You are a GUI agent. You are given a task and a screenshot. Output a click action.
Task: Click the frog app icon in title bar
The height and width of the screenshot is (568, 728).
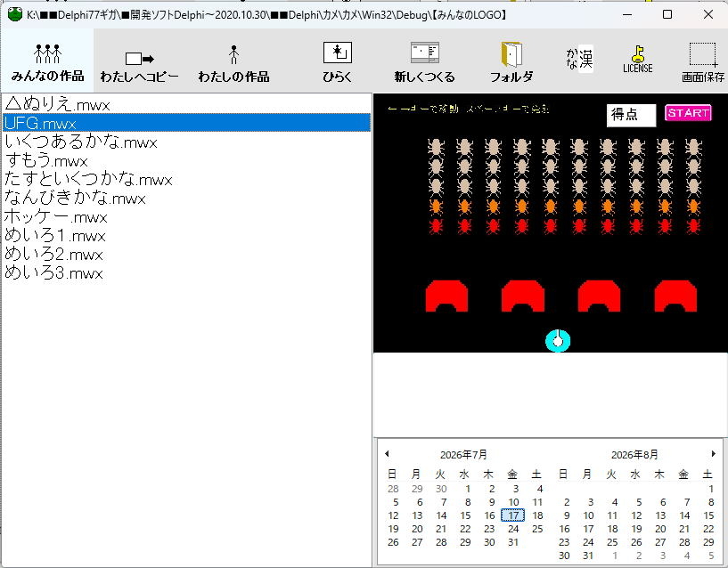pos(15,14)
